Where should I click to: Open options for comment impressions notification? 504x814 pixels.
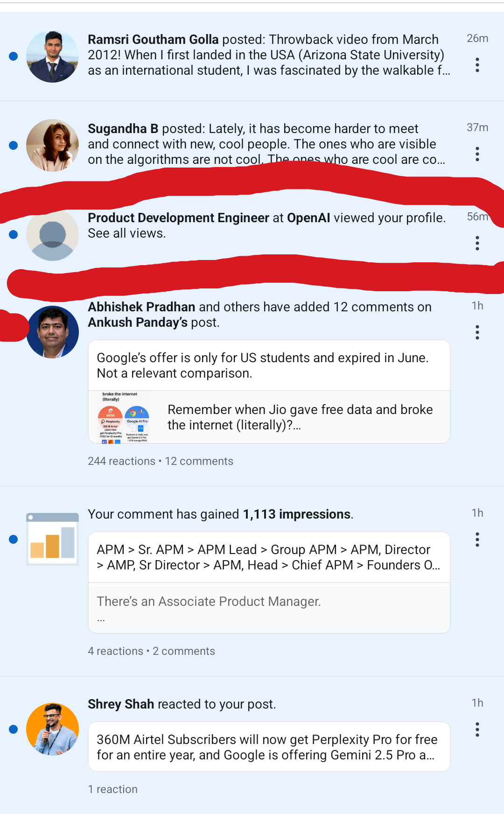pyautogui.click(x=477, y=540)
